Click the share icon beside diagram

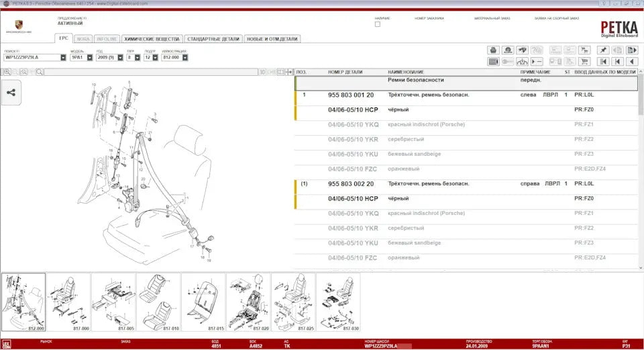click(11, 93)
